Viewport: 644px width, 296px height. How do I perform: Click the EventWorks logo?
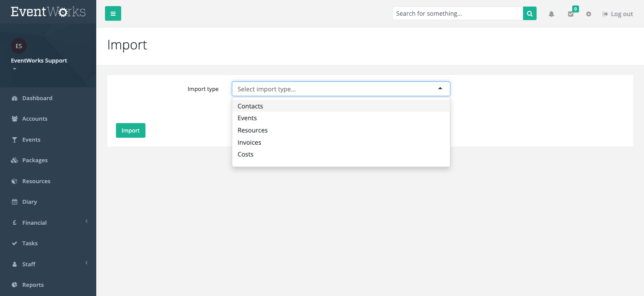point(48,12)
